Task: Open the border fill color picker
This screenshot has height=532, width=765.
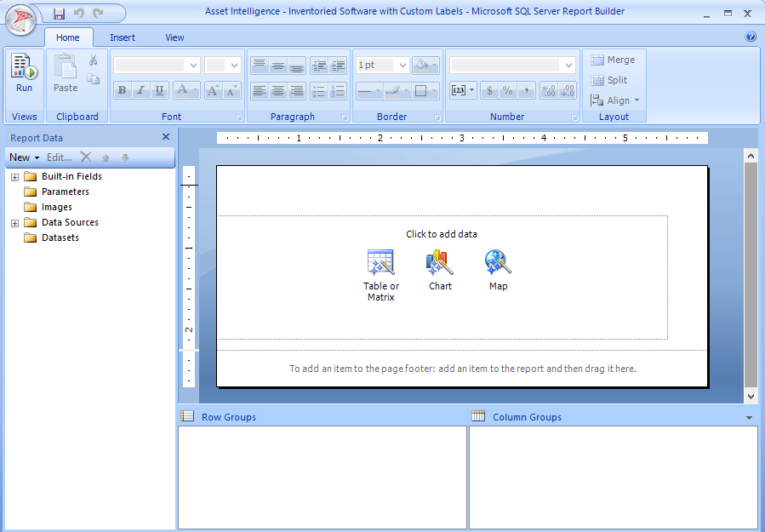Action: [425, 65]
